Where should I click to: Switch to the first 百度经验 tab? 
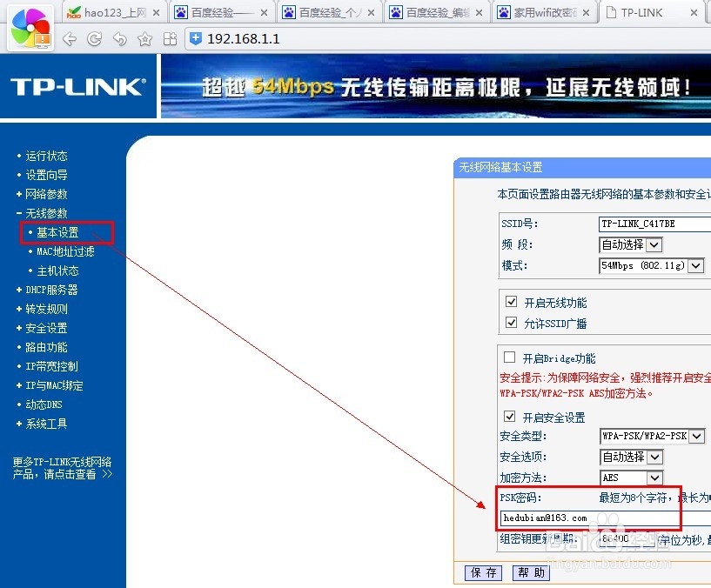[x=220, y=12]
